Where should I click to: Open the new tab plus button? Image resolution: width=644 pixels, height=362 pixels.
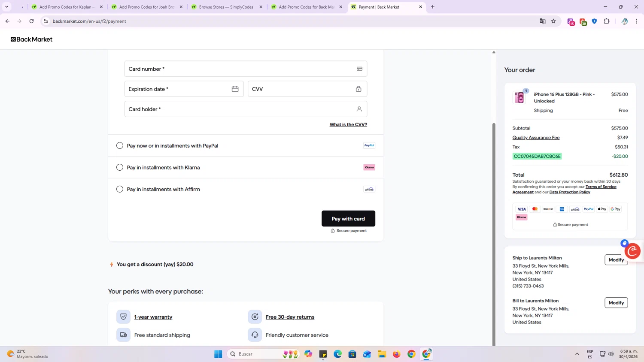tap(432, 7)
